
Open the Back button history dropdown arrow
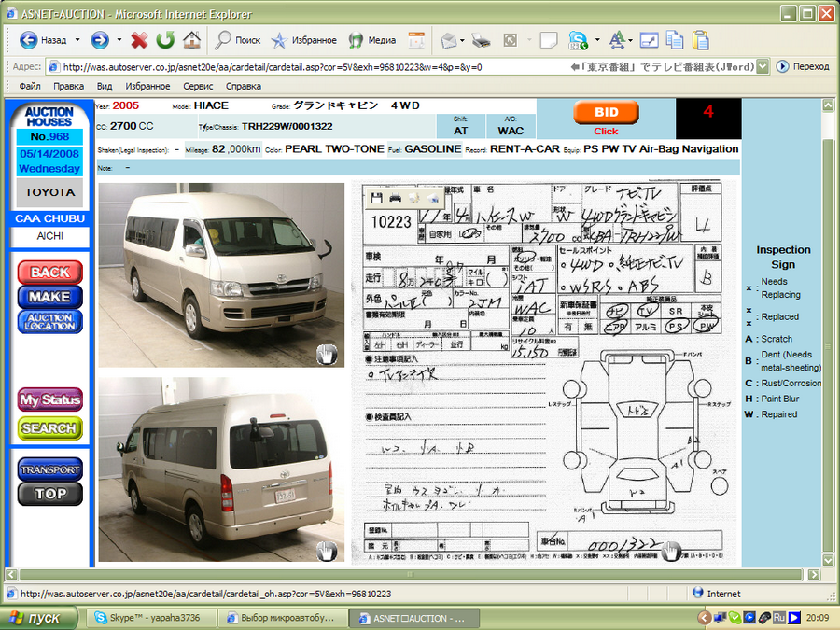coord(77,40)
